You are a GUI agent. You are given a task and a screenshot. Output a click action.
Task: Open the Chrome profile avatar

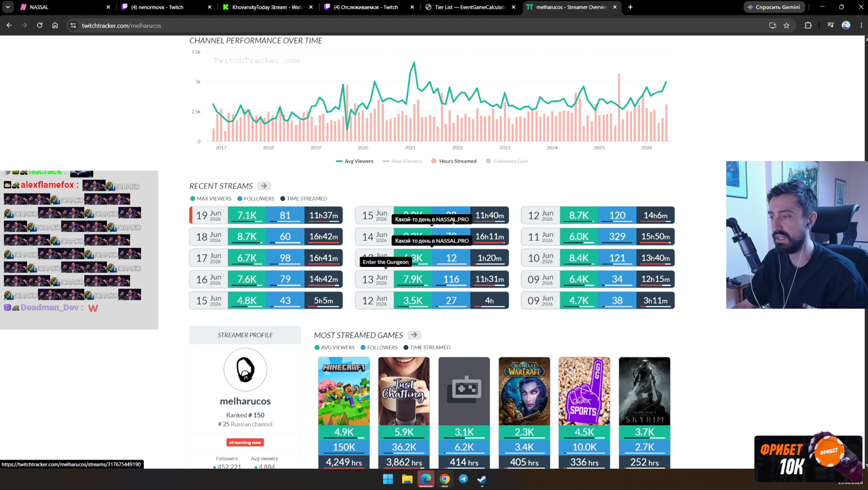(x=846, y=25)
